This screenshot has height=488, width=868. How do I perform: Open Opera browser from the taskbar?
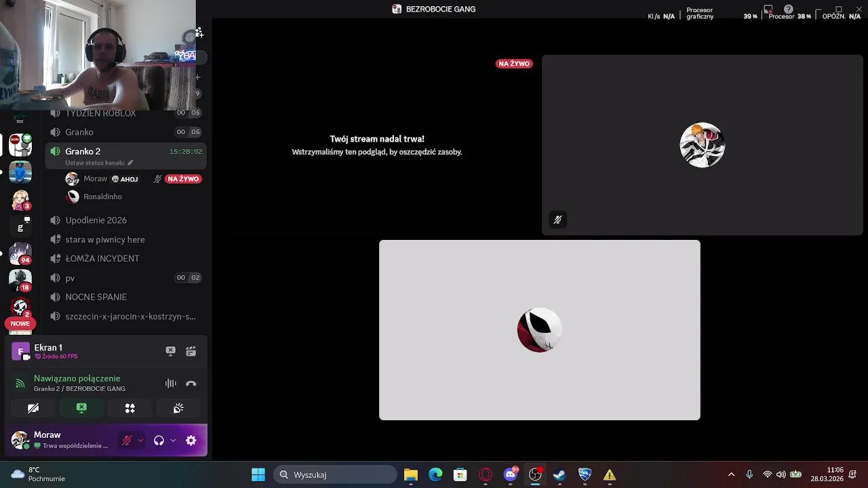pyautogui.click(x=486, y=474)
